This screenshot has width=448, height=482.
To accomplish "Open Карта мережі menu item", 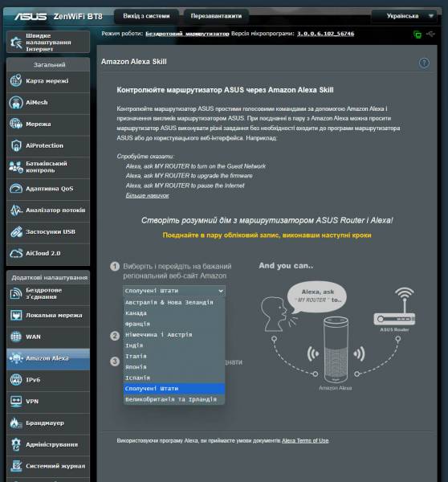I will 48,81.
